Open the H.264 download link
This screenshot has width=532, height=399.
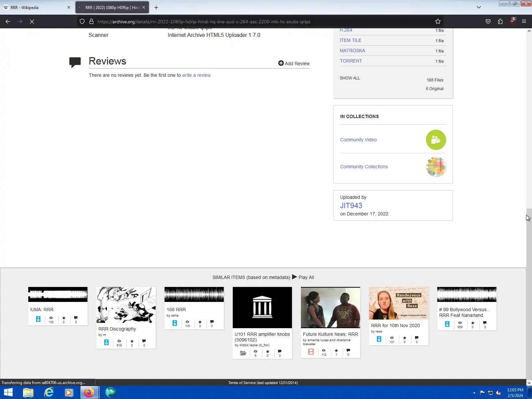[x=346, y=30]
